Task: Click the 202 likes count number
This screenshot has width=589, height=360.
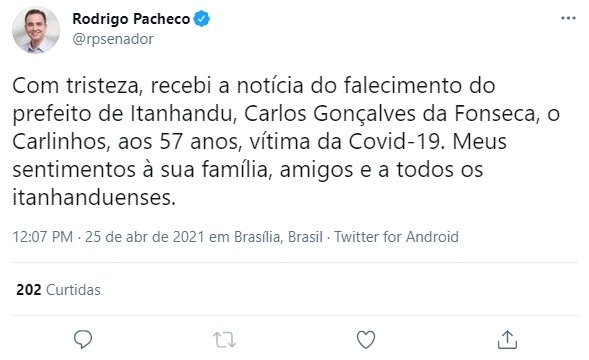Action: click(29, 290)
